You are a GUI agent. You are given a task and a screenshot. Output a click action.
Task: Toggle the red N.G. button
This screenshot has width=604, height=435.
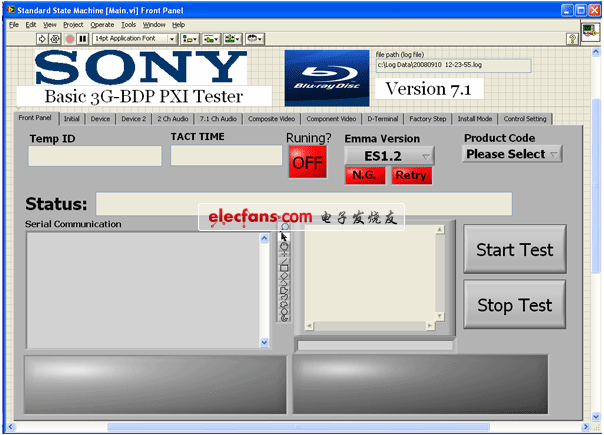[x=364, y=175]
